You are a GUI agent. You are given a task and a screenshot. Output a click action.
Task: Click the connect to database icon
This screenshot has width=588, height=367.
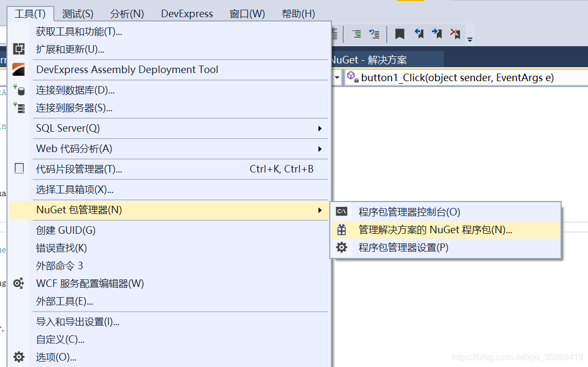tap(19, 90)
